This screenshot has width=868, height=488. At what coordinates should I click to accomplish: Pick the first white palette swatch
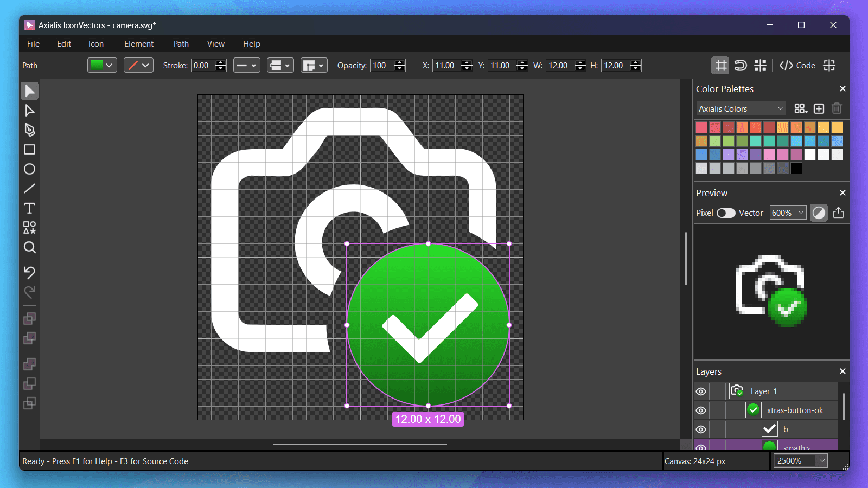pyautogui.click(x=810, y=155)
